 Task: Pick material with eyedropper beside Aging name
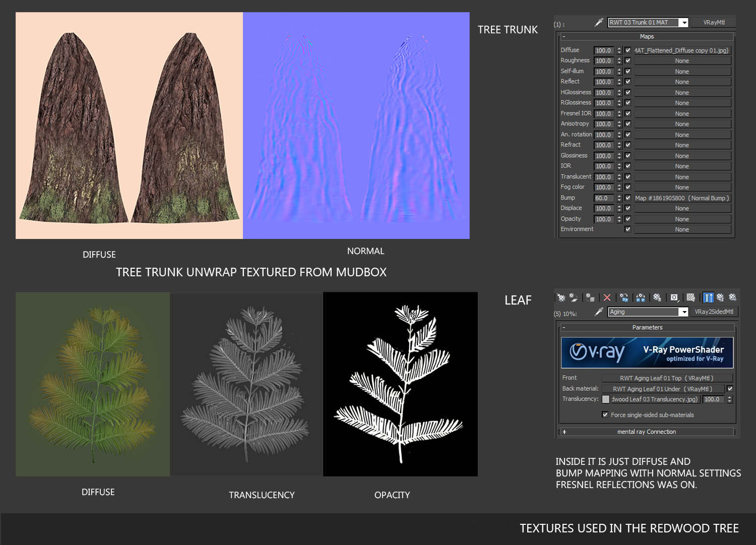tap(599, 312)
